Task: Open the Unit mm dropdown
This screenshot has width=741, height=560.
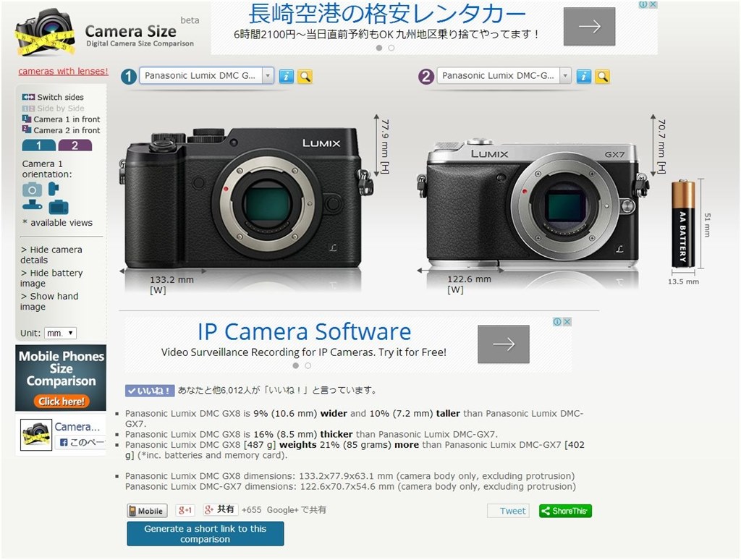Action: 61,333
